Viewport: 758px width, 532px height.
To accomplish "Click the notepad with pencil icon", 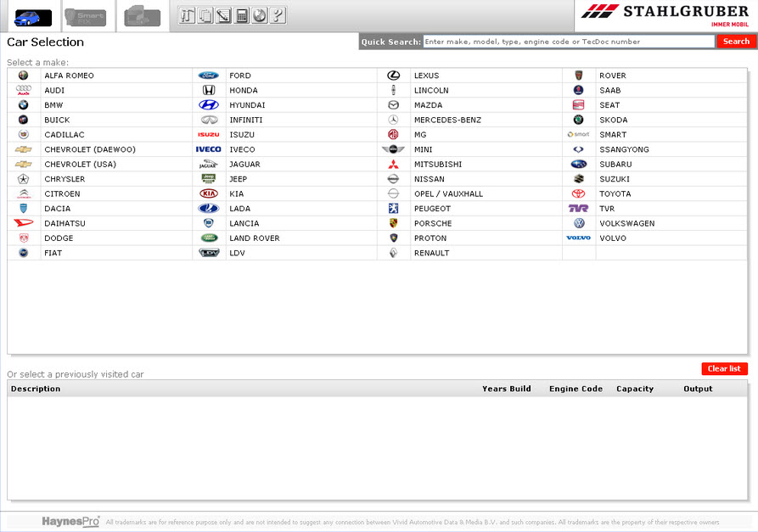I will pos(223,15).
